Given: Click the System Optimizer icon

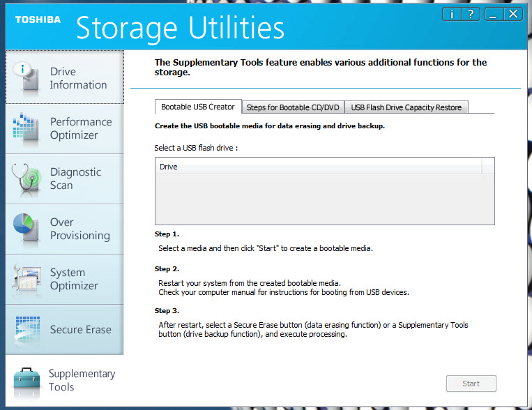Looking at the screenshot, I should [x=26, y=278].
